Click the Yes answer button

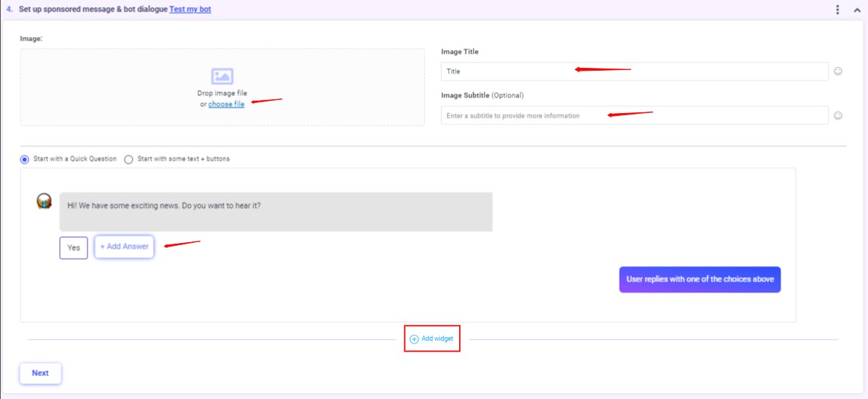74,248
